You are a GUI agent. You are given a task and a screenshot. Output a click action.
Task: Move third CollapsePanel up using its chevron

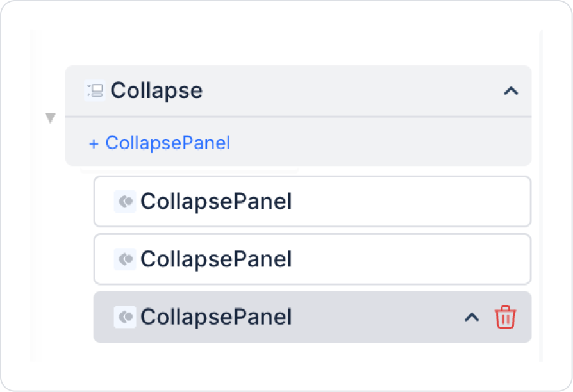(472, 317)
